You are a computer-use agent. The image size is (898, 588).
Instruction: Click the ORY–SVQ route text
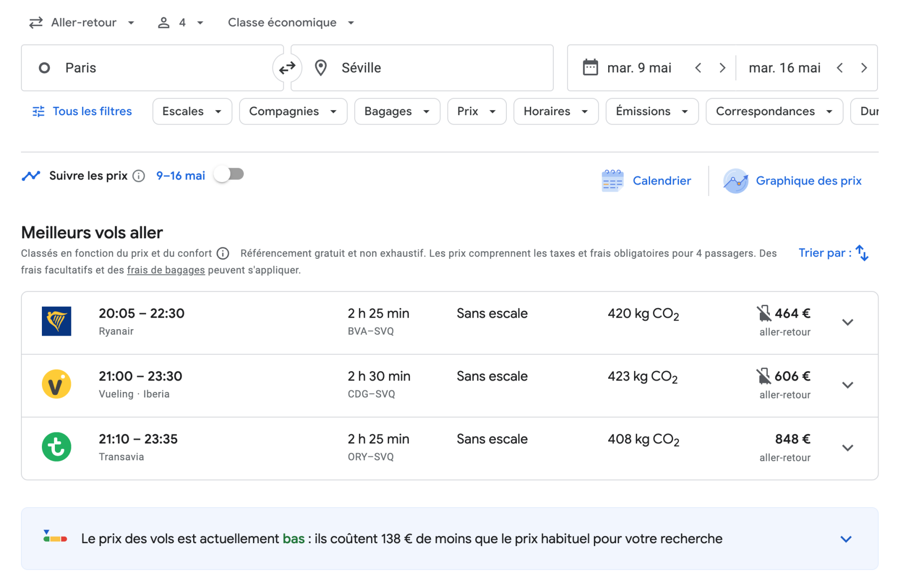click(371, 457)
